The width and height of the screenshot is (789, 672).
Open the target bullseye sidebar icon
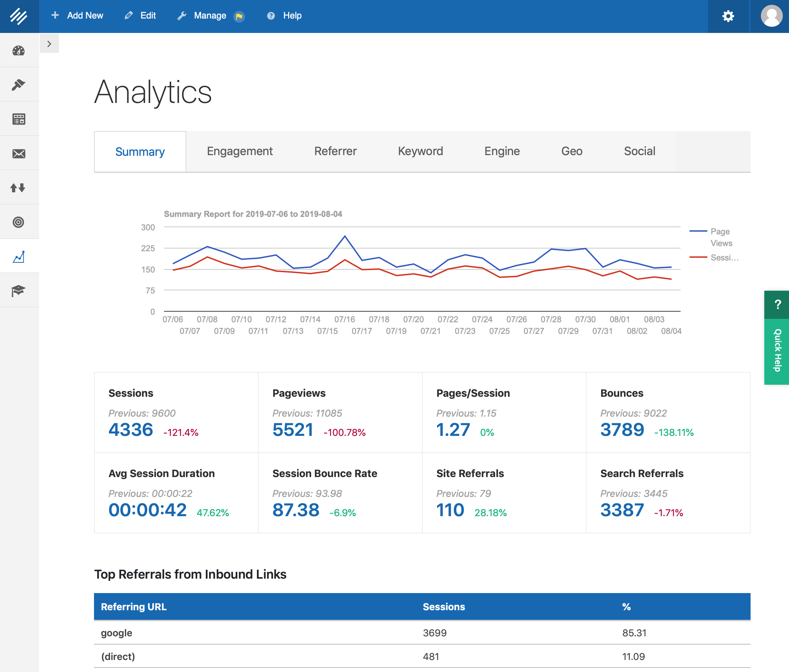[x=19, y=222]
